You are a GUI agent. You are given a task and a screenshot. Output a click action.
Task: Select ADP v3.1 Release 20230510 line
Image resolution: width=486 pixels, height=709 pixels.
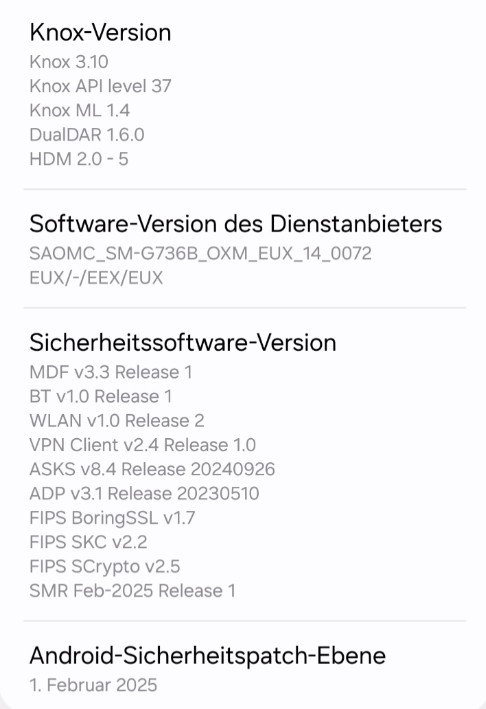[144, 493]
